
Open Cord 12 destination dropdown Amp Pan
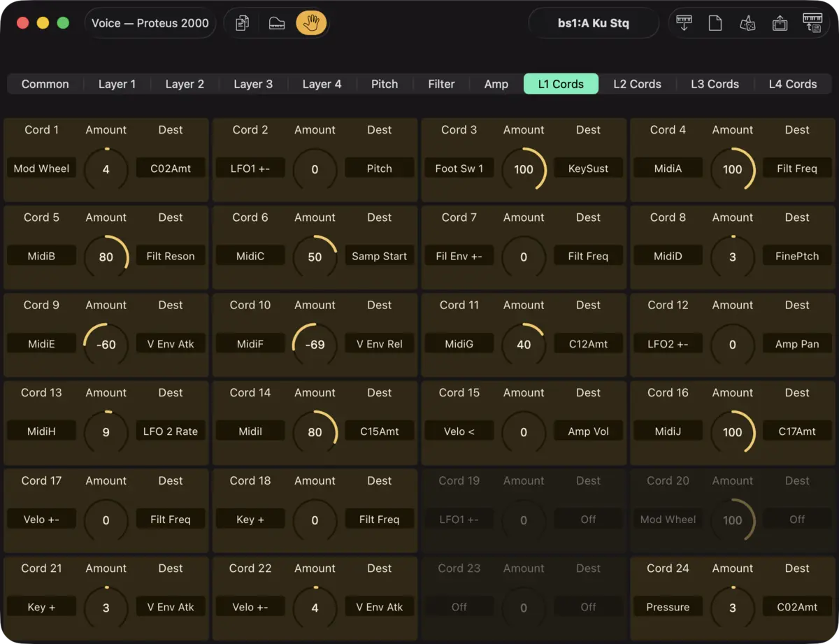(x=797, y=344)
